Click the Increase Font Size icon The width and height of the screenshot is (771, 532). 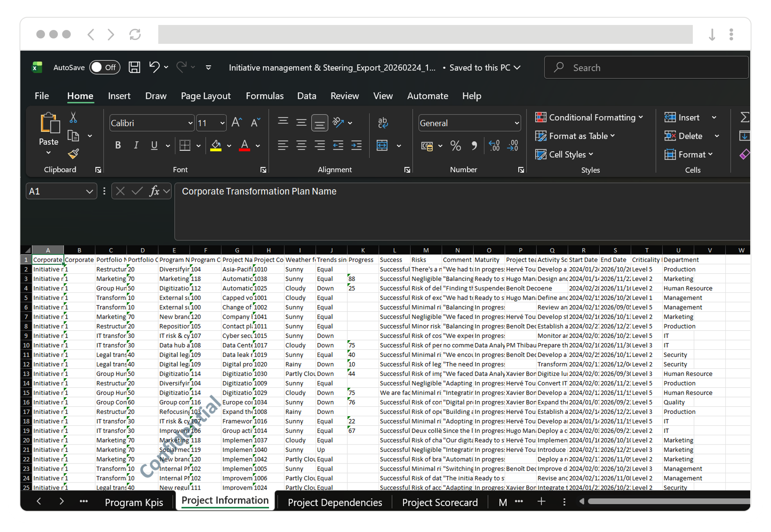[237, 123]
